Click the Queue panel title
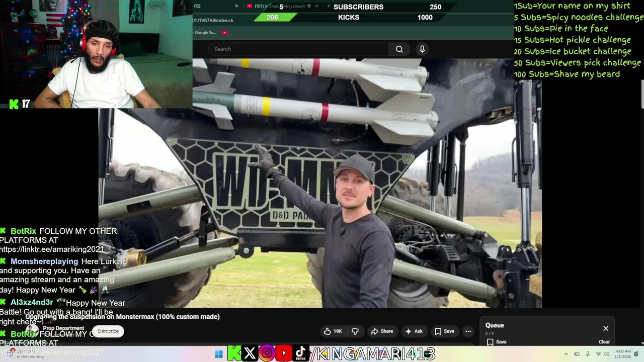 click(495, 325)
